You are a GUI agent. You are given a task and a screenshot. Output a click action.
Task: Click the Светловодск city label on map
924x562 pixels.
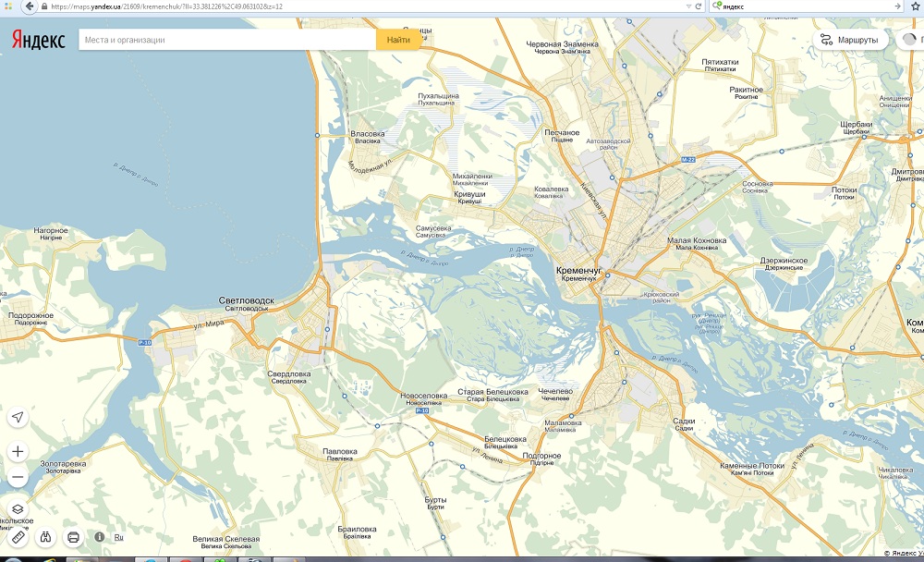[x=246, y=300]
